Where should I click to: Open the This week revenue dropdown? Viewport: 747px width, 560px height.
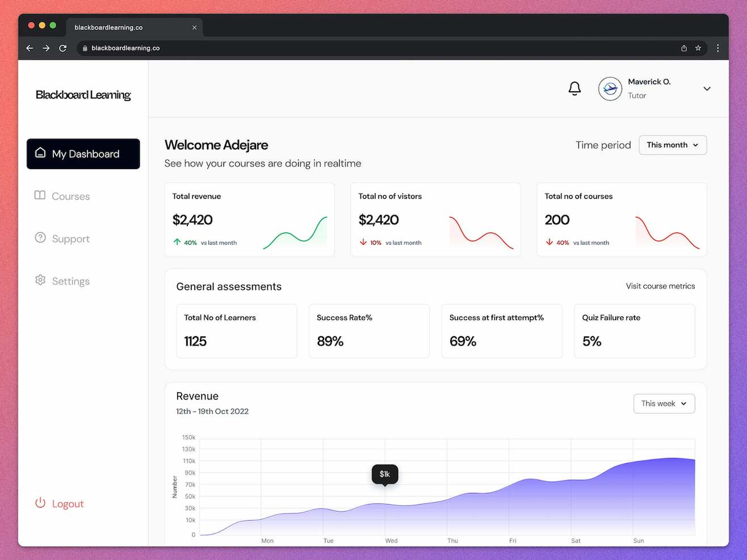pyautogui.click(x=664, y=403)
